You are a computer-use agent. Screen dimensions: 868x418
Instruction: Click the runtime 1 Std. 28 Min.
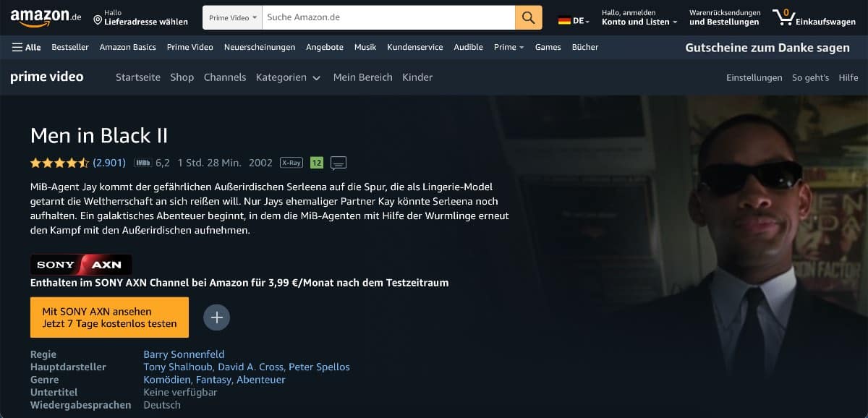click(209, 163)
